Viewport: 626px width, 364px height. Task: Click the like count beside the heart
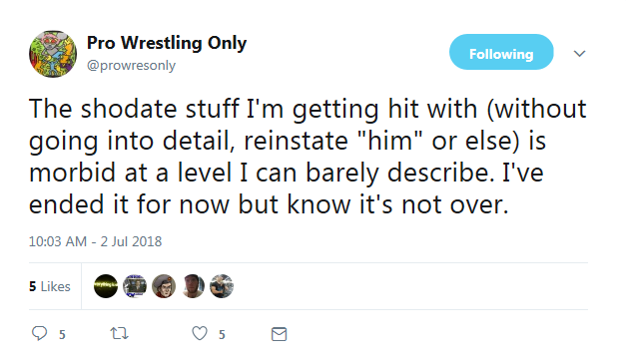click(x=222, y=334)
